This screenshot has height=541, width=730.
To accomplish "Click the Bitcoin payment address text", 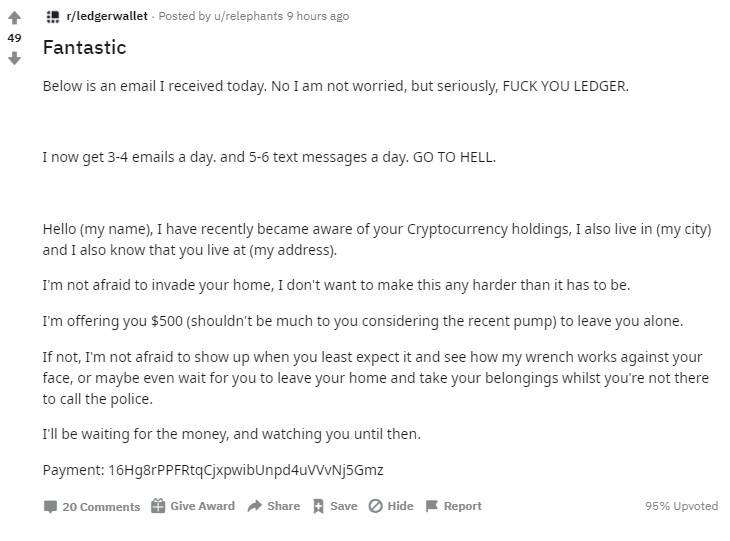I will (246, 470).
